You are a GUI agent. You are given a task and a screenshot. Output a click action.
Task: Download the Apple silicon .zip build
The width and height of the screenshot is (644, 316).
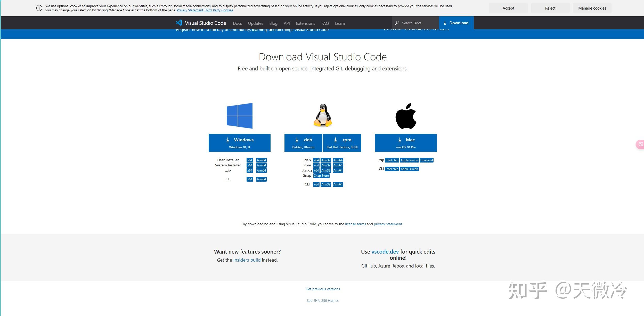[x=409, y=160]
